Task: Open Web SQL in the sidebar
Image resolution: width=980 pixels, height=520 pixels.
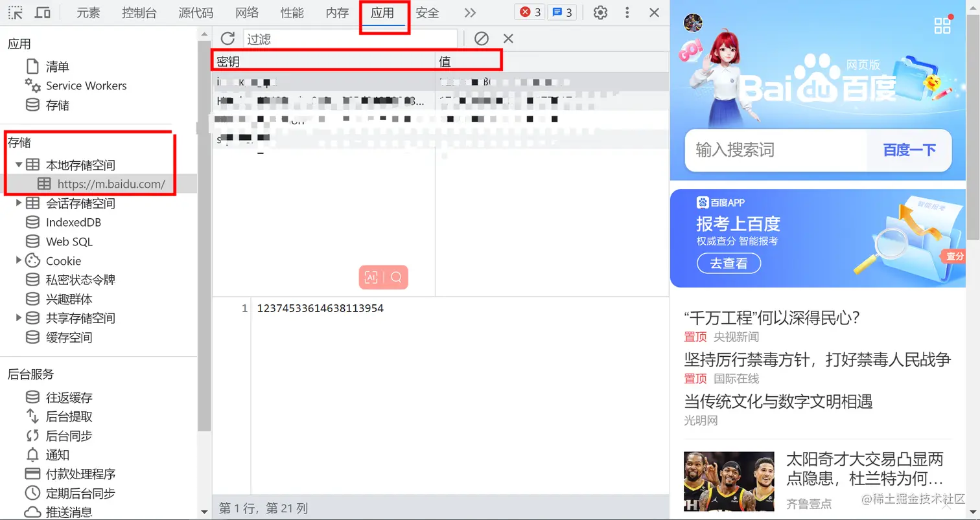Action: click(x=69, y=242)
